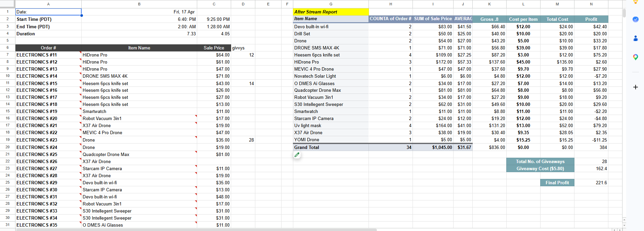The image size is (644, 231).
Task: Click the plus icon to get add-ons
Action: click(x=635, y=87)
